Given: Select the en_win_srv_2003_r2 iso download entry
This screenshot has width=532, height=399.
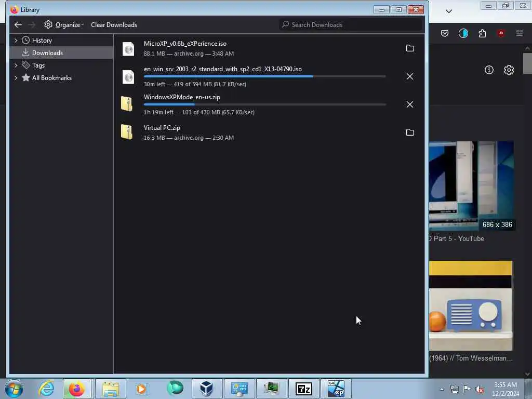Looking at the screenshot, I should tap(269, 76).
